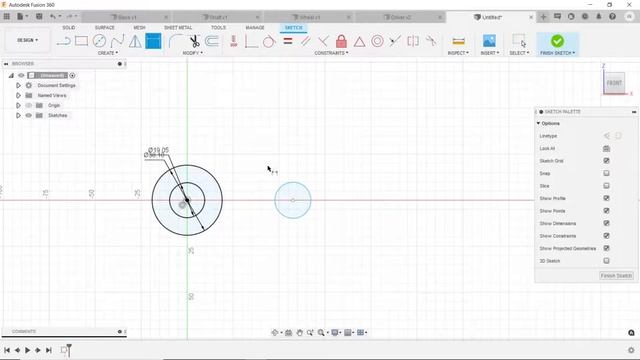Select the Mirror tool triangle icon
This screenshot has height=360, width=640.
coord(135,41)
